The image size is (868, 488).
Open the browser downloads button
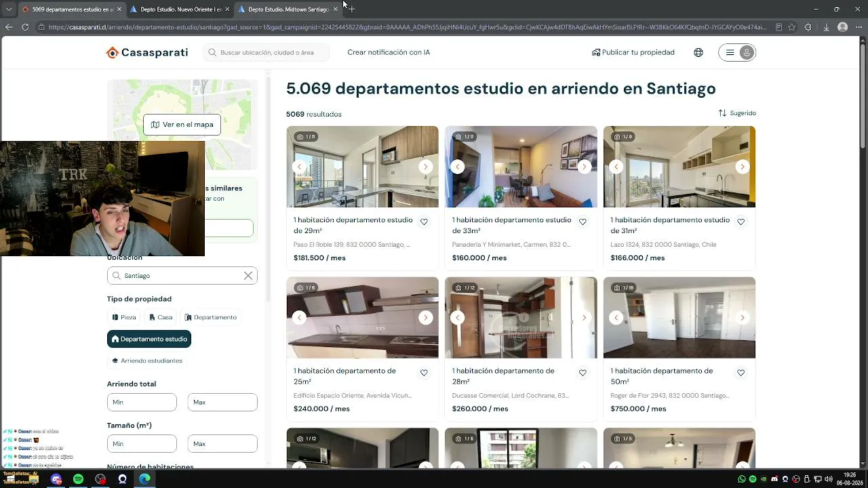[826, 27]
